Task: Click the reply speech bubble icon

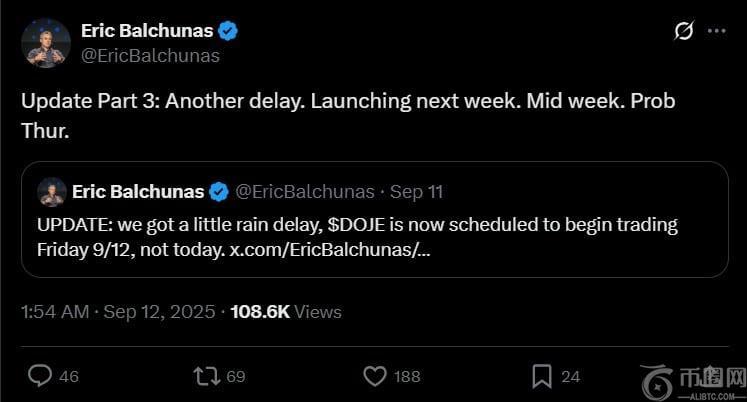Action: (40, 376)
